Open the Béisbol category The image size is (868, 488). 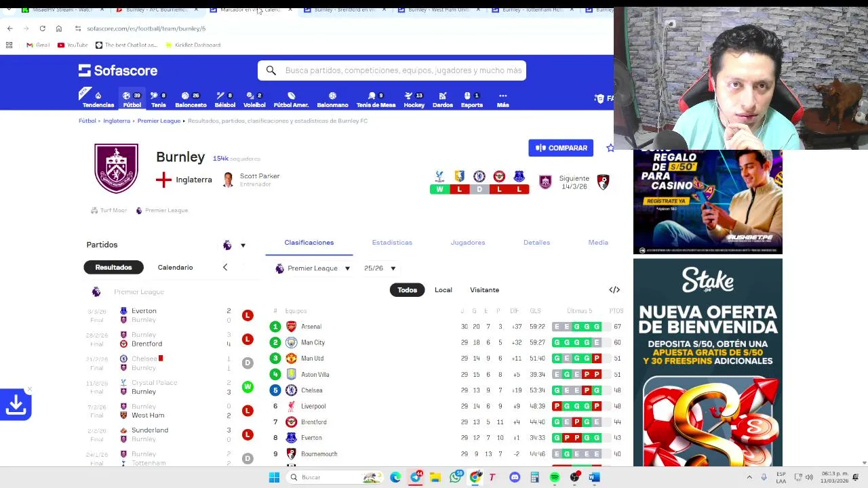(x=224, y=100)
